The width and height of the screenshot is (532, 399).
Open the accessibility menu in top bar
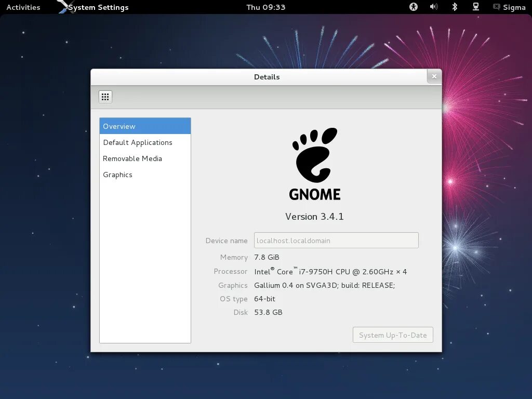(413, 7)
